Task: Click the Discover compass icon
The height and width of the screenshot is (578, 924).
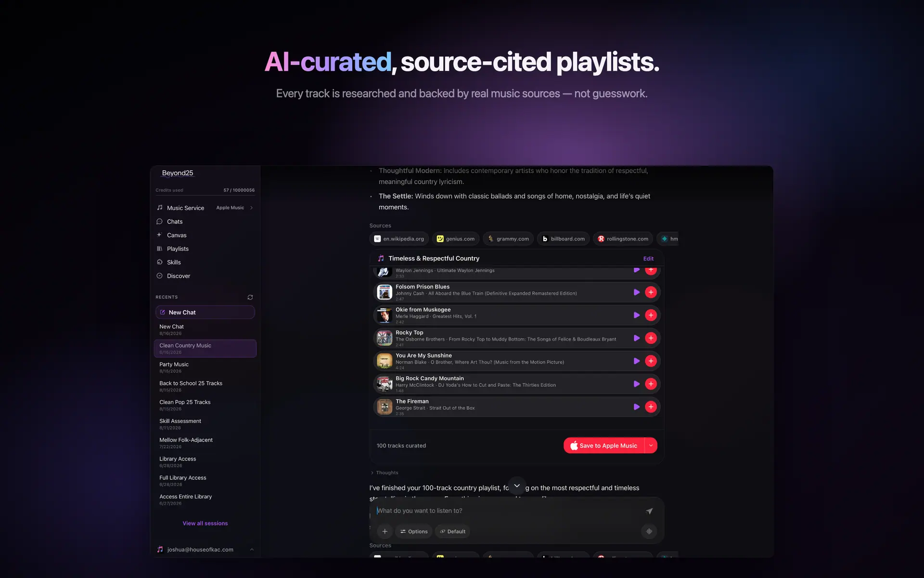Action: [x=159, y=276]
